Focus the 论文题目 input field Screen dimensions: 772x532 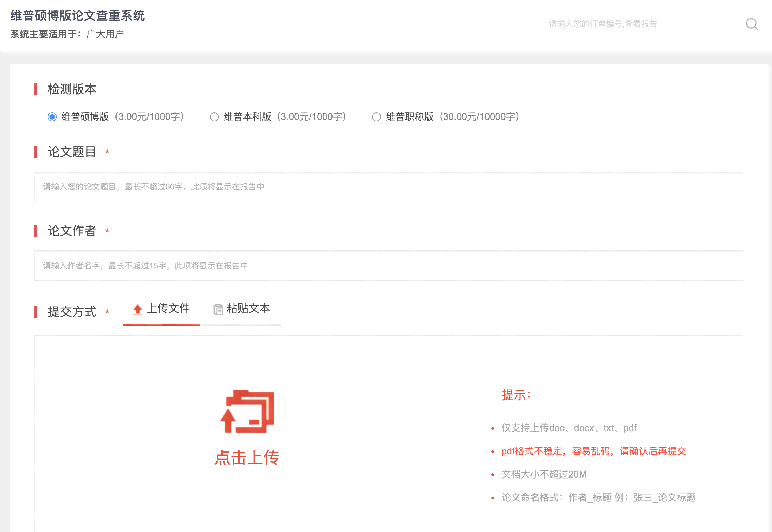pyautogui.click(x=389, y=187)
